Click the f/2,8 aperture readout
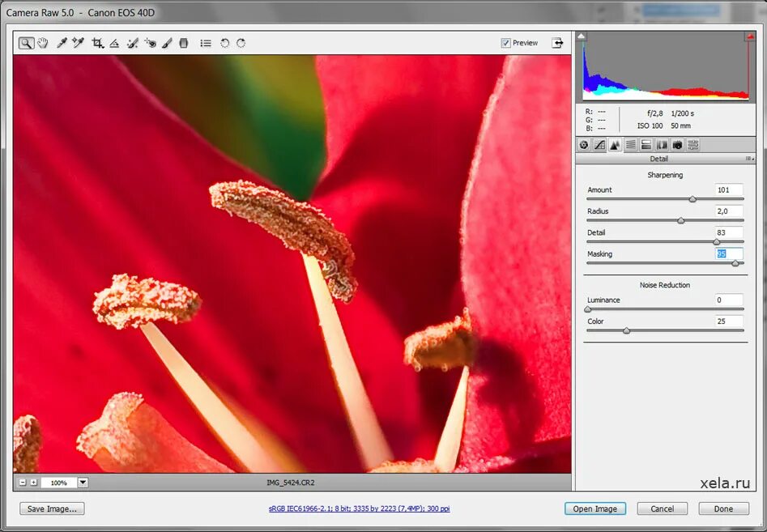 coord(655,113)
